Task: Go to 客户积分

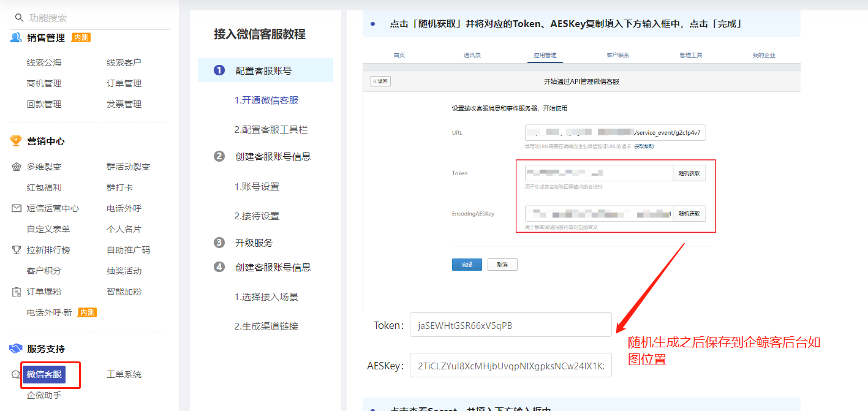Action: coord(44,271)
